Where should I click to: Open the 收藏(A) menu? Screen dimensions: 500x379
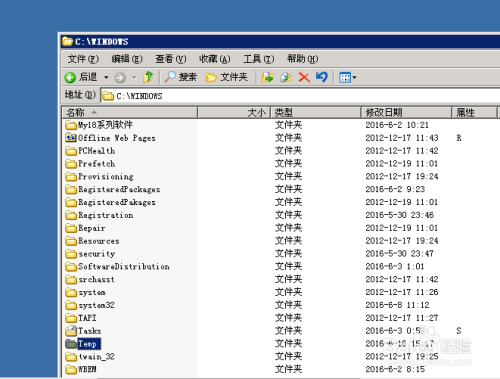(x=215, y=59)
